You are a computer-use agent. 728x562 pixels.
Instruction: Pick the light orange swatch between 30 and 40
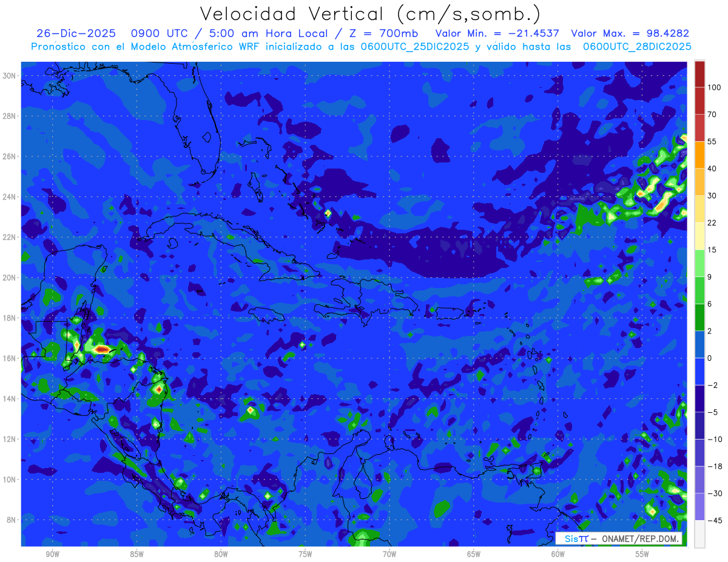[699, 182]
